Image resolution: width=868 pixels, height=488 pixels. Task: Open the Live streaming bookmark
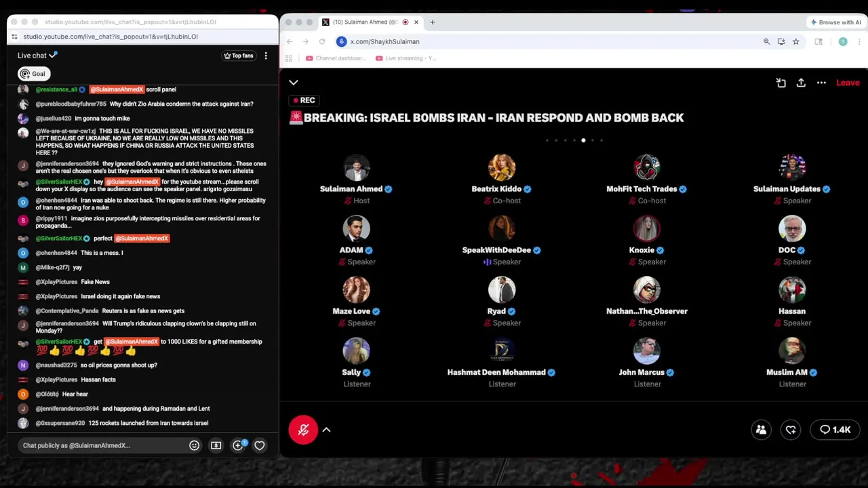click(x=406, y=58)
